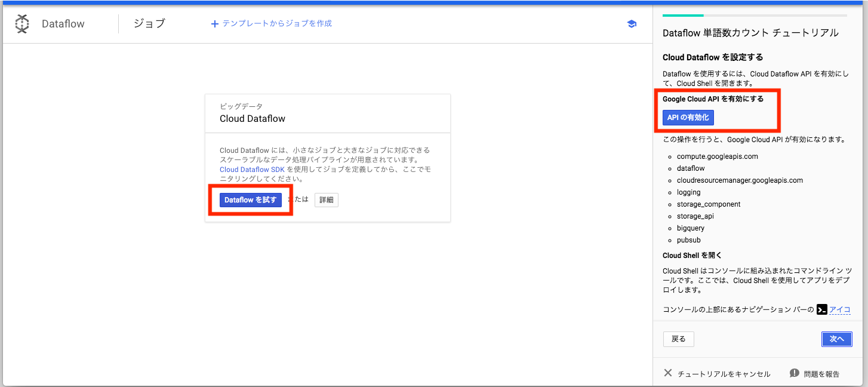Click the tutorial progress bar

[755, 15]
